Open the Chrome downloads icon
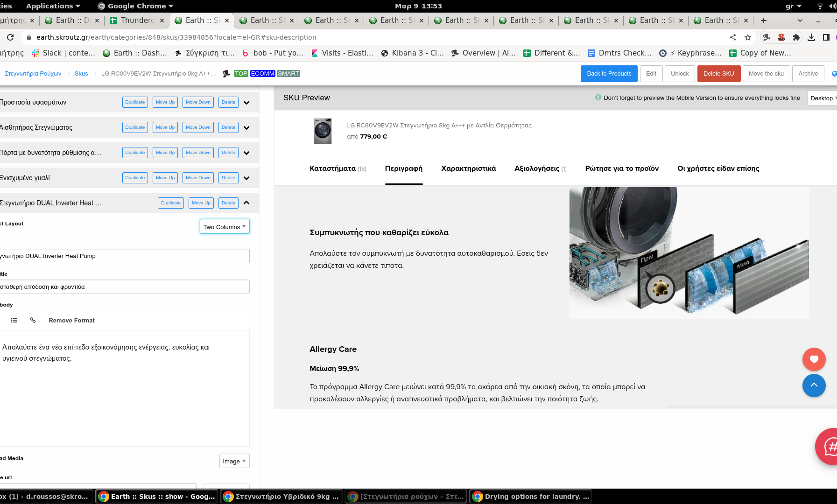The height and width of the screenshot is (504, 837). tap(811, 37)
